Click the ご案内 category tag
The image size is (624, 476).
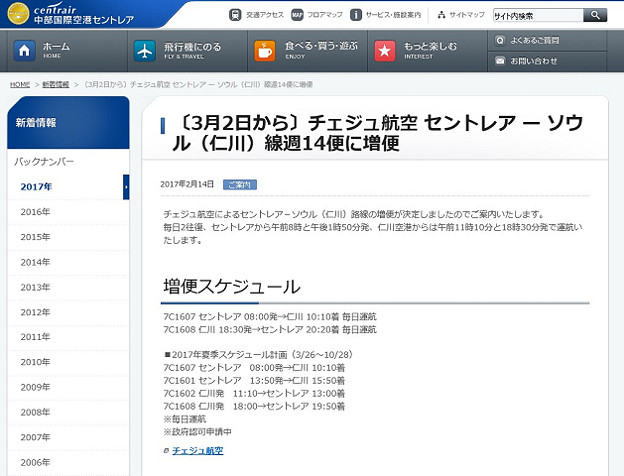click(x=240, y=185)
